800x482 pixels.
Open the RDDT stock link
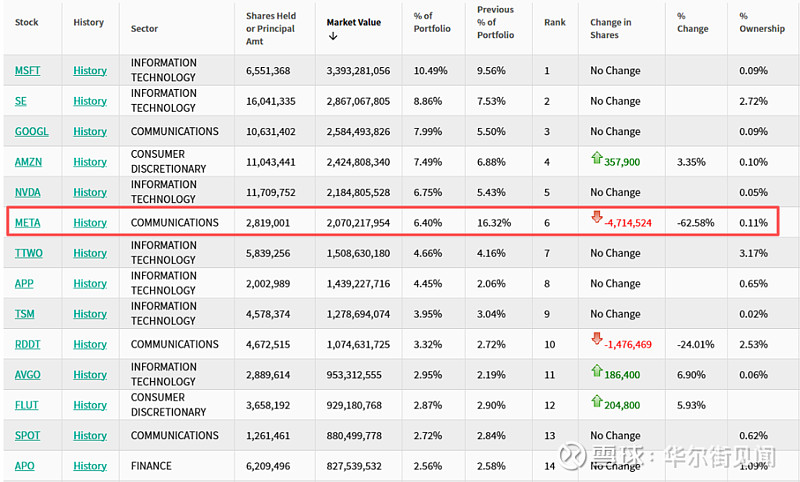(x=28, y=344)
